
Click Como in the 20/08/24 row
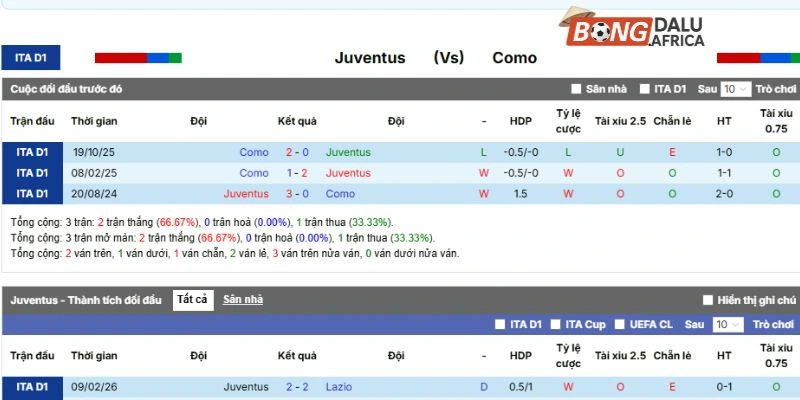pyautogui.click(x=340, y=194)
